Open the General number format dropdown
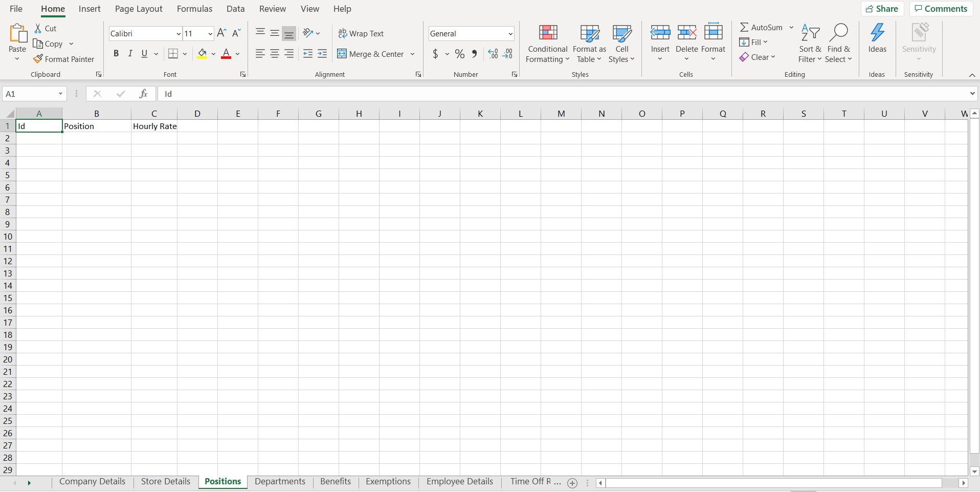 click(x=510, y=34)
